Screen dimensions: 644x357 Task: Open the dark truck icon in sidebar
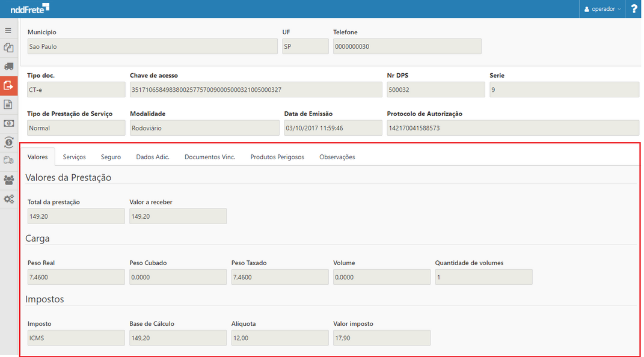click(8, 66)
